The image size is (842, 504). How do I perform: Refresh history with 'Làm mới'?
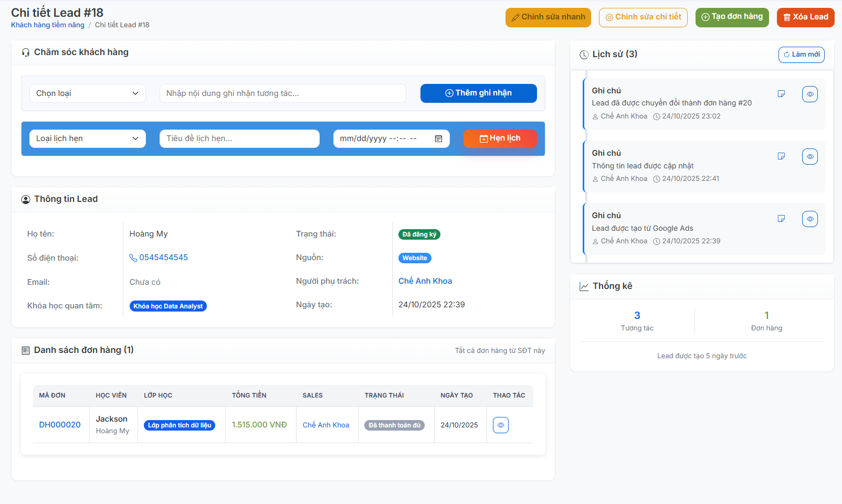[801, 55]
